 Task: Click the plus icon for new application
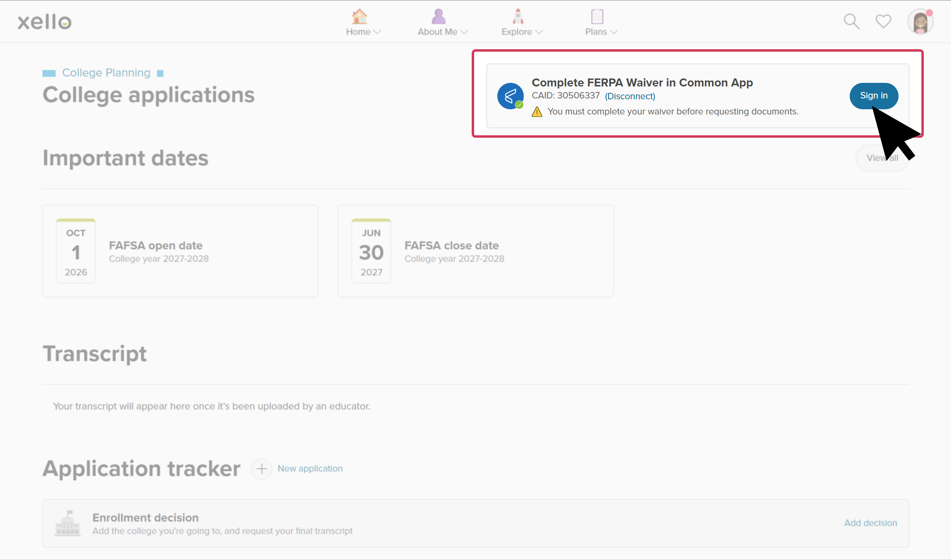[261, 469]
